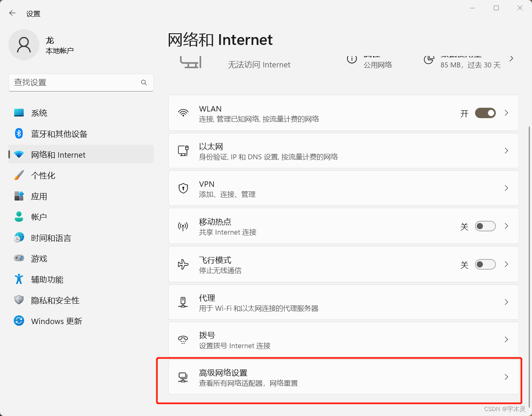Select 个性化 in sidebar
This screenshot has width=532, height=416.
(81, 175)
